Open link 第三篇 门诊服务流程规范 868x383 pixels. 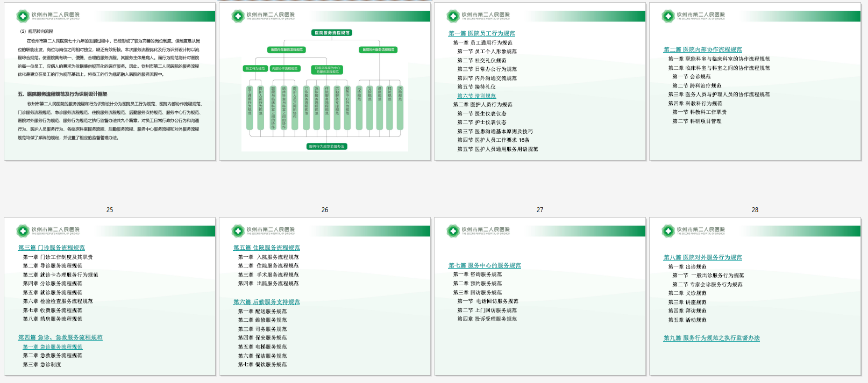52,248
